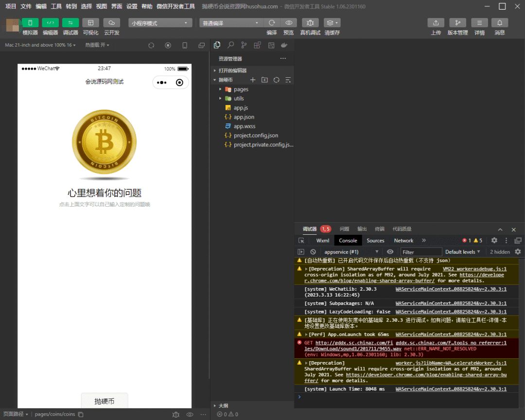Open the Default levels dropdown
The height and width of the screenshot is (420, 525).
click(462, 252)
